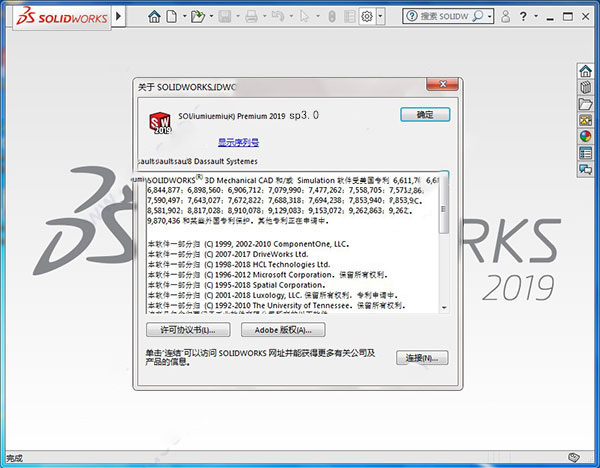Open the Save dropdown arrow
600x468 pixels.
click(238, 16)
